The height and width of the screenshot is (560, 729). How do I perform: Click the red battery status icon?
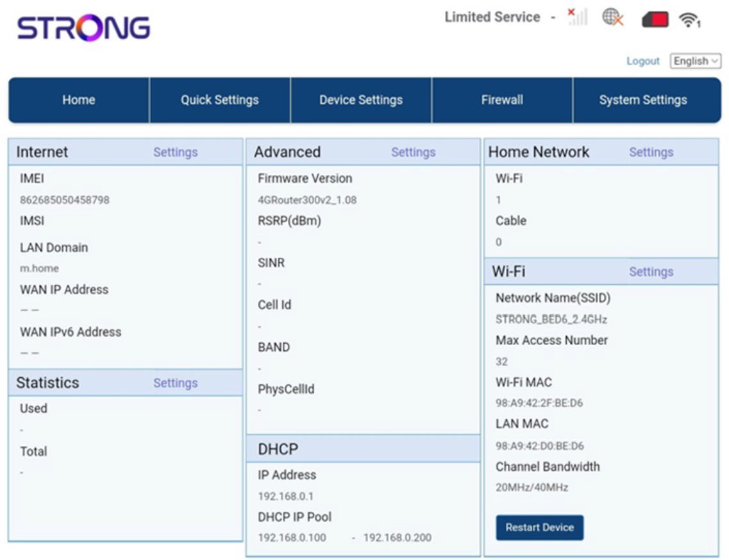(655, 19)
